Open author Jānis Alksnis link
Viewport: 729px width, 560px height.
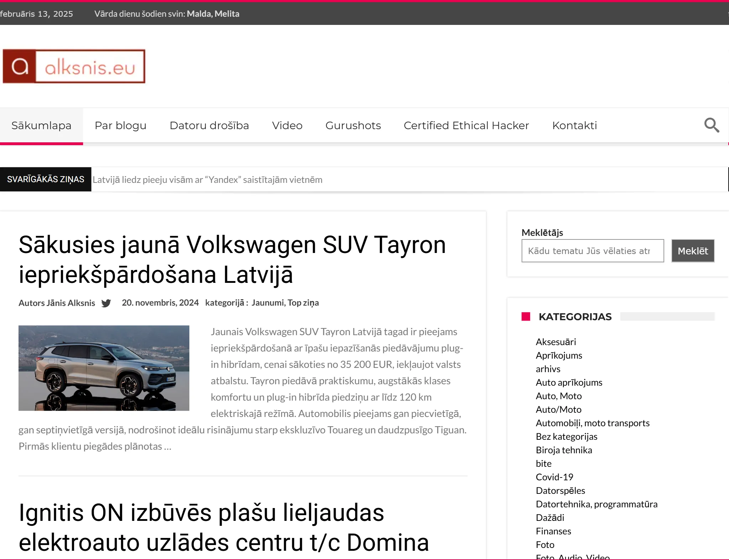click(x=70, y=303)
